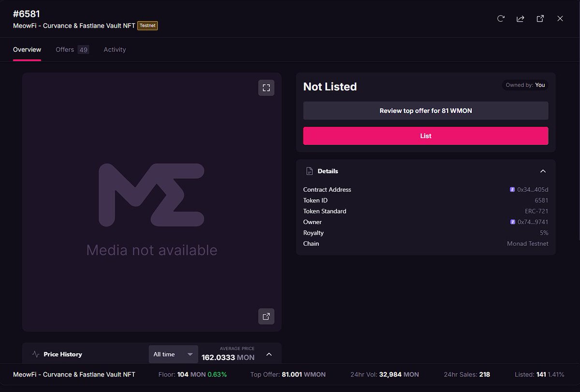
Task: Click the 24hr Sales 218 stat
Action: click(467, 375)
